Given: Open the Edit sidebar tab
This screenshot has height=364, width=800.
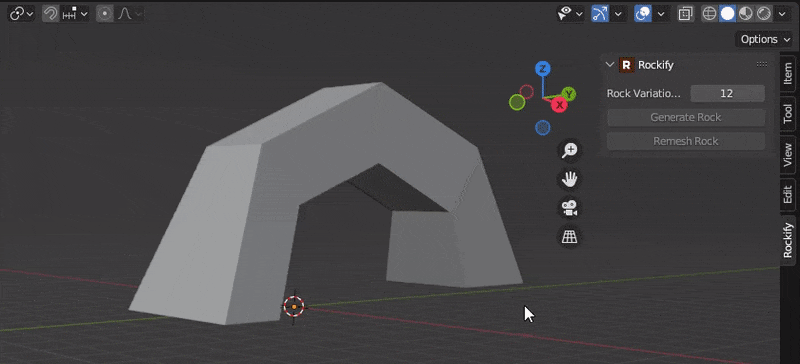Looking at the screenshot, I should coord(788,194).
